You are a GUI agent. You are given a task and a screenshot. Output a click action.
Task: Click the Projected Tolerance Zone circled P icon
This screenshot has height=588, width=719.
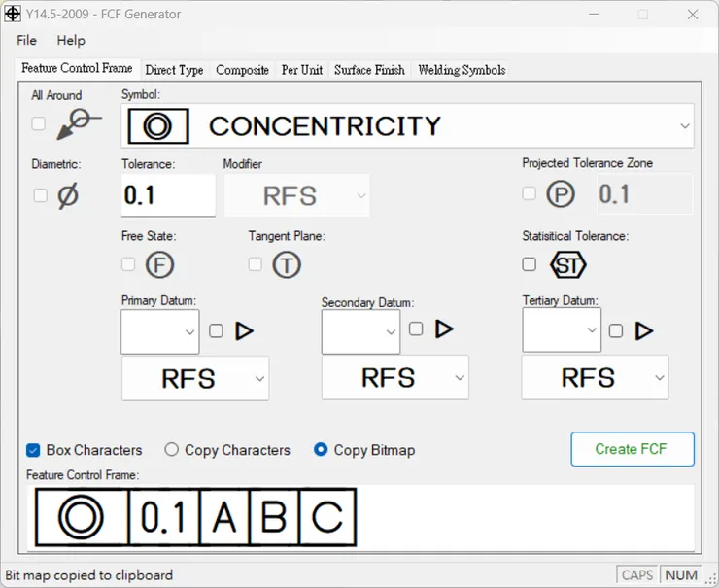560,194
